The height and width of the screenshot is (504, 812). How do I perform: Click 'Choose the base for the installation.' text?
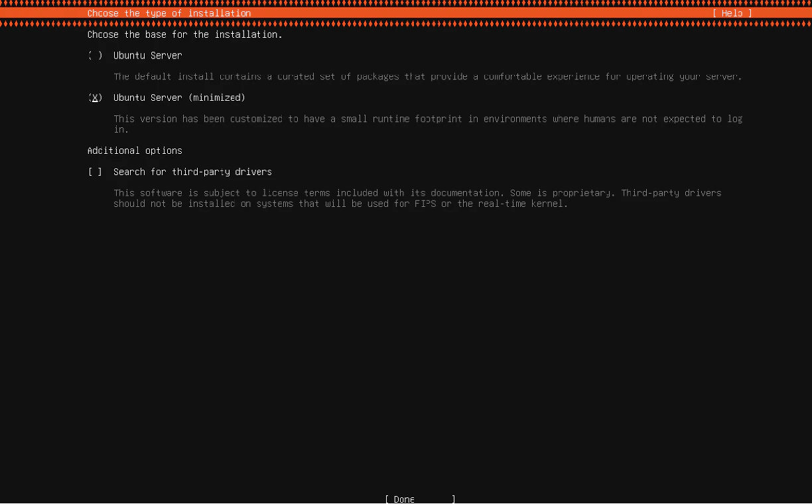coord(185,34)
